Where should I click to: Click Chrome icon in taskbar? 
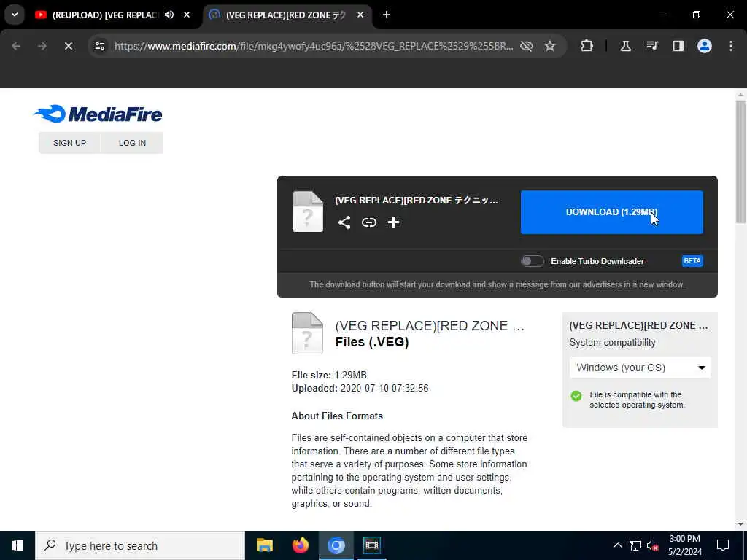[336, 545]
